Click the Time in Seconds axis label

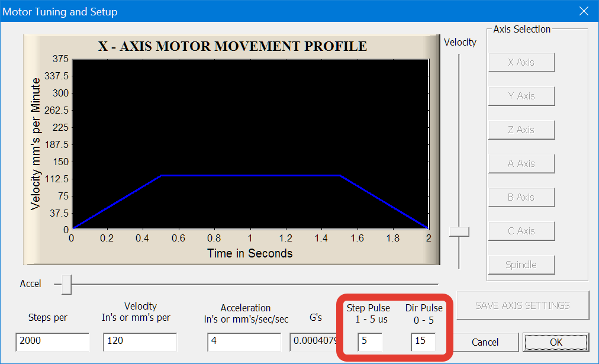click(x=250, y=253)
